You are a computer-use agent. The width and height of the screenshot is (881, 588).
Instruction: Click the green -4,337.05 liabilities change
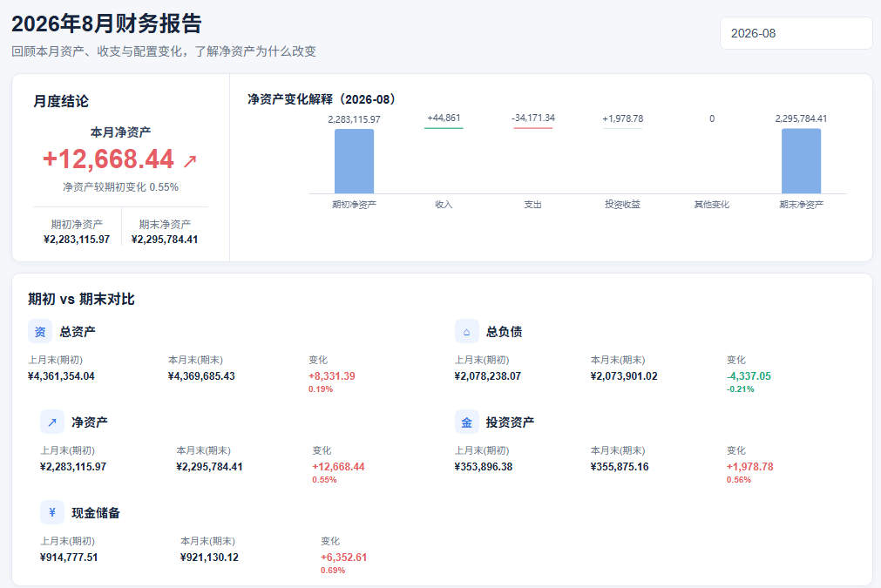(x=749, y=376)
